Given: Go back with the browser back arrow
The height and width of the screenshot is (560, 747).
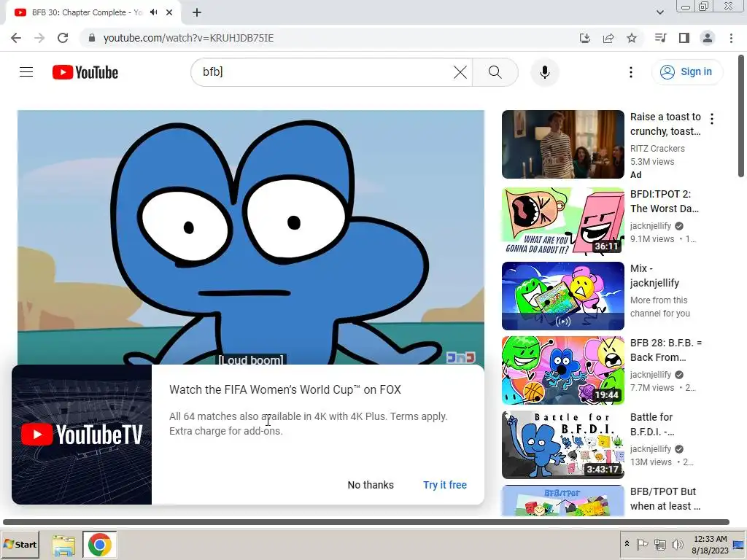Looking at the screenshot, I should [x=16, y=38].
